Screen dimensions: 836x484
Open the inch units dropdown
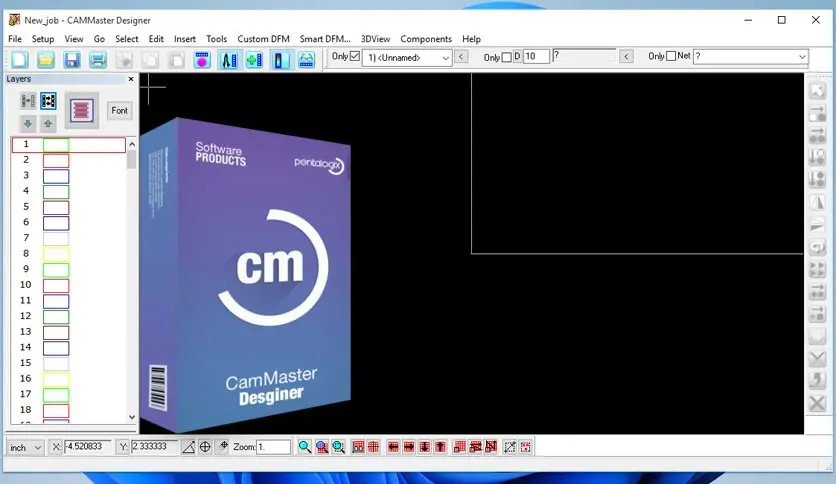(26, 448)
